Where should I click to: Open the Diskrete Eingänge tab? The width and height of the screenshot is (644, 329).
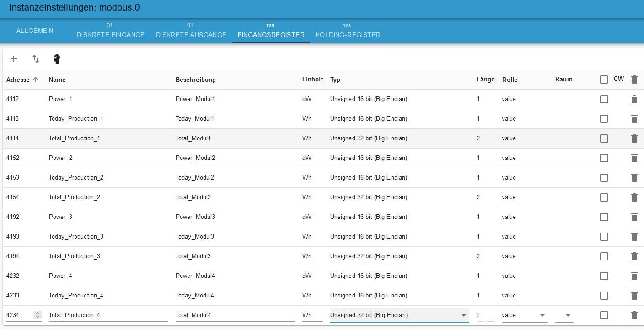[x=111, y=31]
